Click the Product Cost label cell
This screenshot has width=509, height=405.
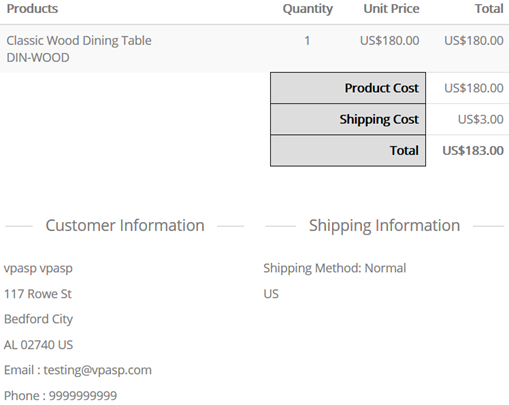point(348,88)
